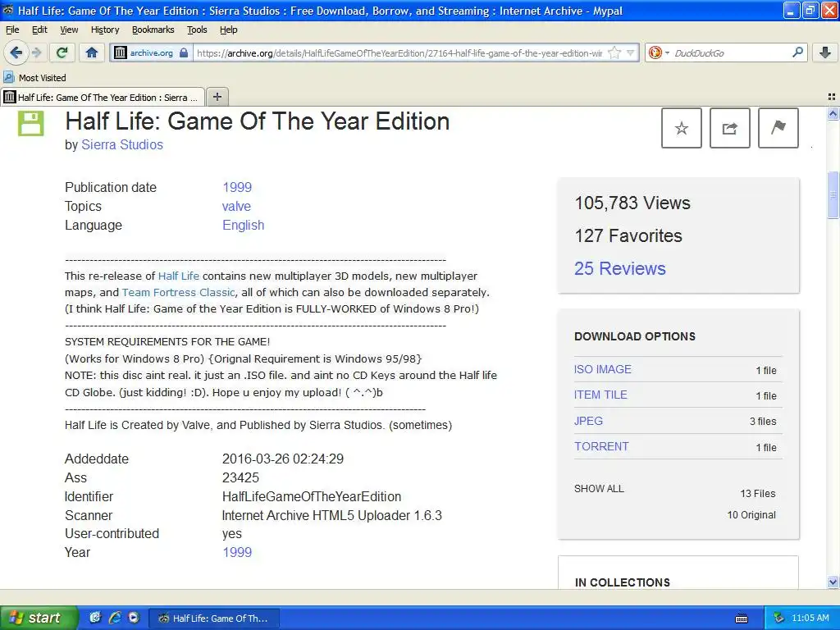
Task: Click SHOW ALL download files
Action: [599, 489]
